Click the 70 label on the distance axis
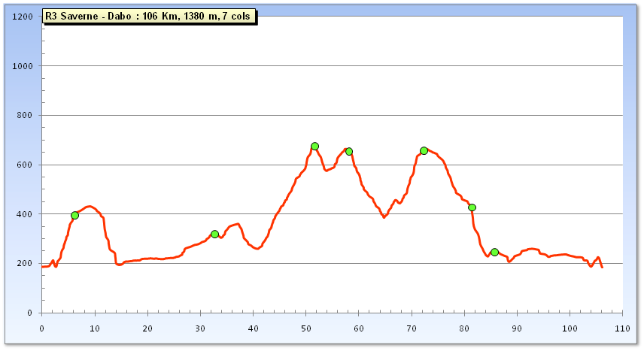Screen dimensions: 644x351 point(412,328)
